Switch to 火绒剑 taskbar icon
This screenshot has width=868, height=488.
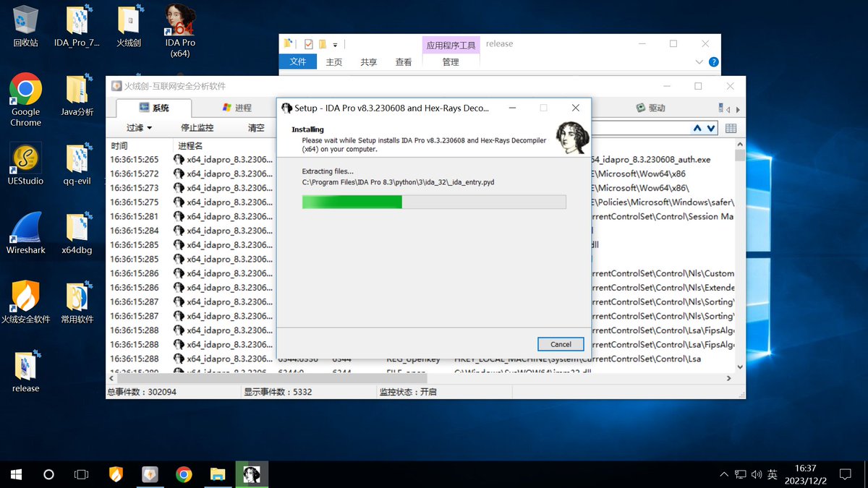click(150, 474)
